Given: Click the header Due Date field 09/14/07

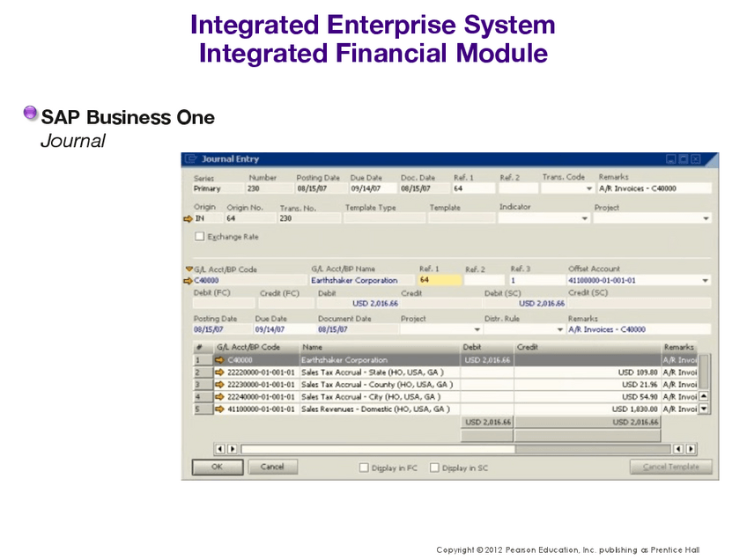Looking at the screenshot, I should 373,188.
